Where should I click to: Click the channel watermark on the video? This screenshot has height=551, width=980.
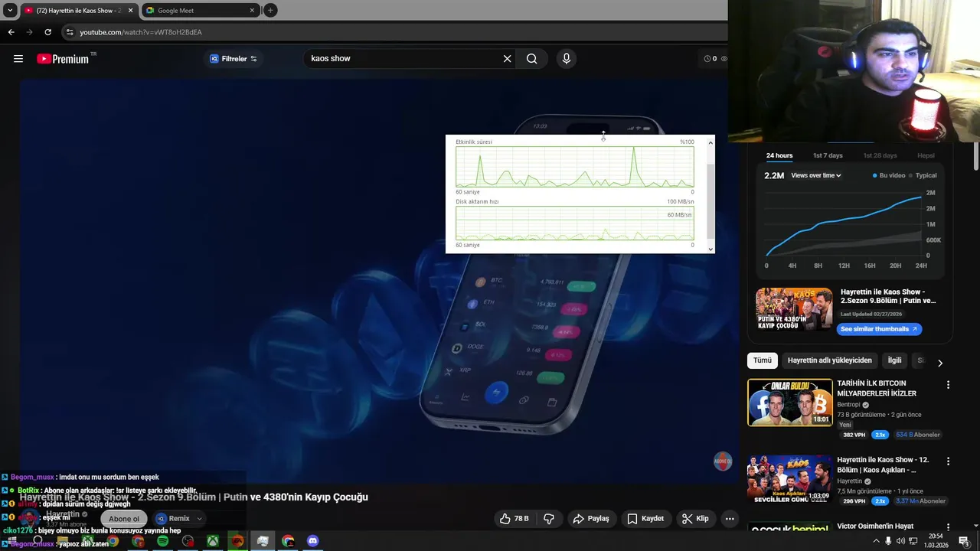point(723,461)
